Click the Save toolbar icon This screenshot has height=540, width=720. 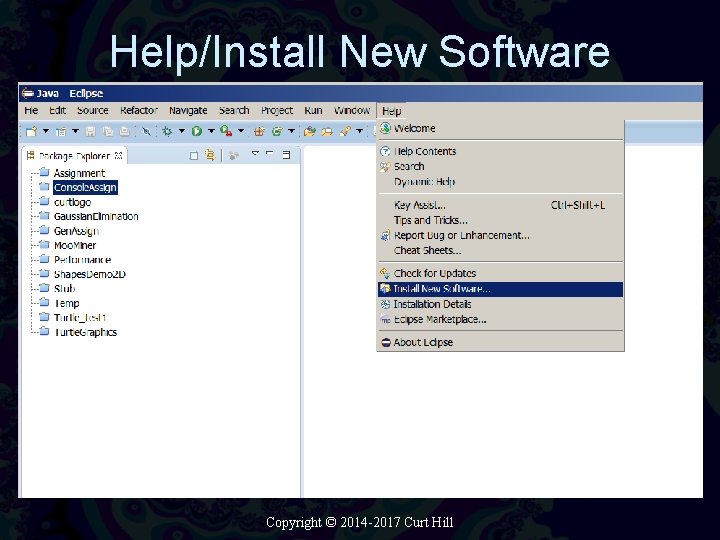click(x=90, y=132)
